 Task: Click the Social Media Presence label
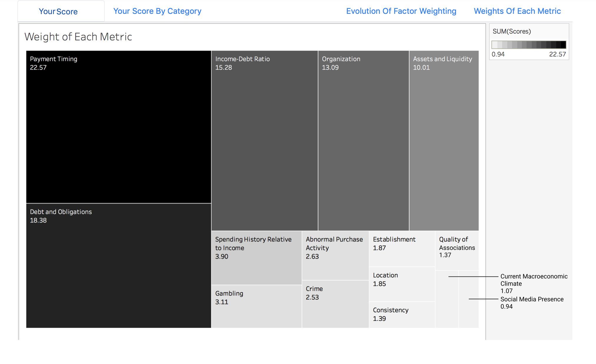point(532,299)
